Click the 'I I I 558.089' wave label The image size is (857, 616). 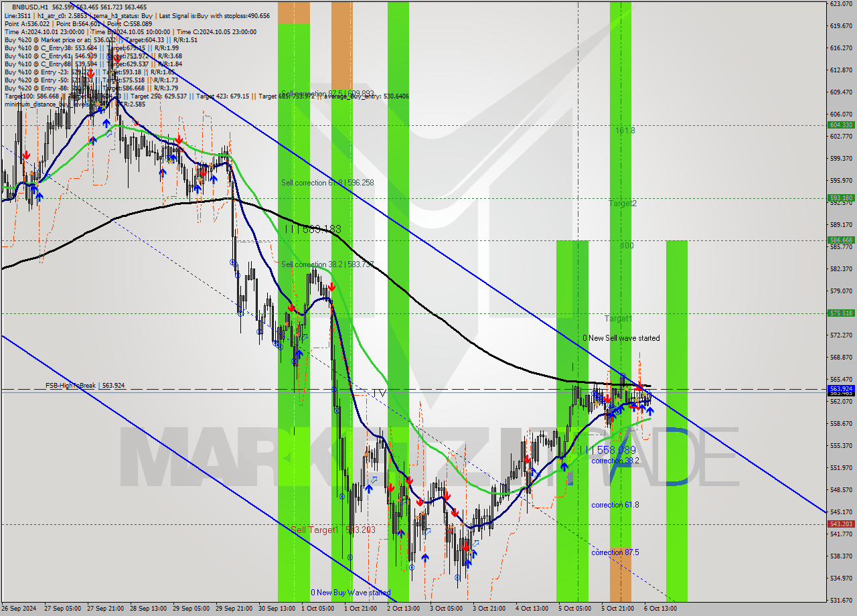(607, 451)
